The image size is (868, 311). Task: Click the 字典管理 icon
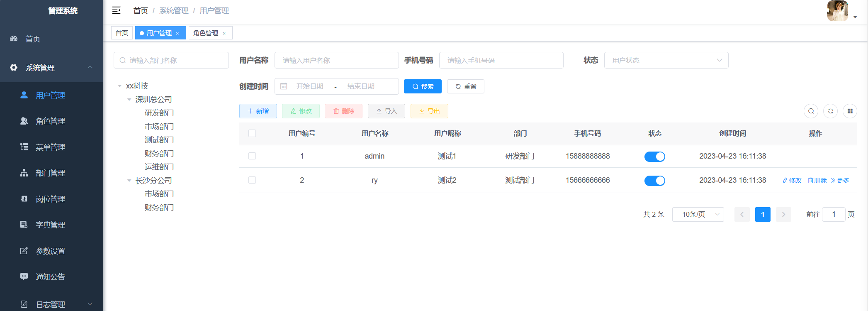[24, 225]
